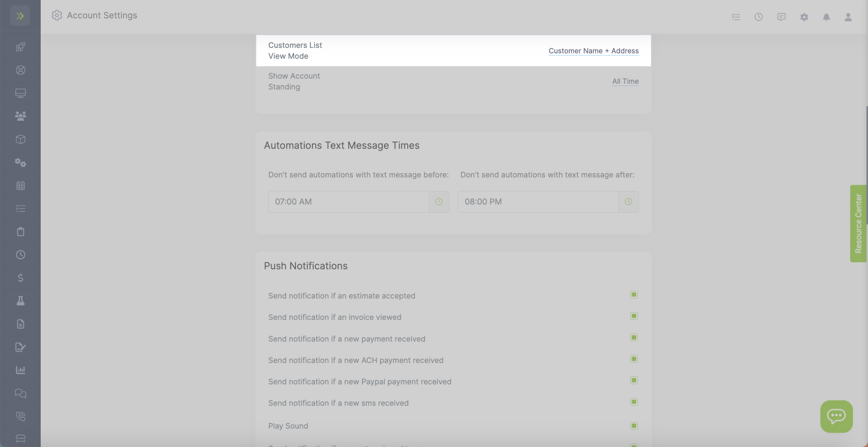868x447 pixels.
Task: Click the Customer Name + Address link
Action: point(593,51)
